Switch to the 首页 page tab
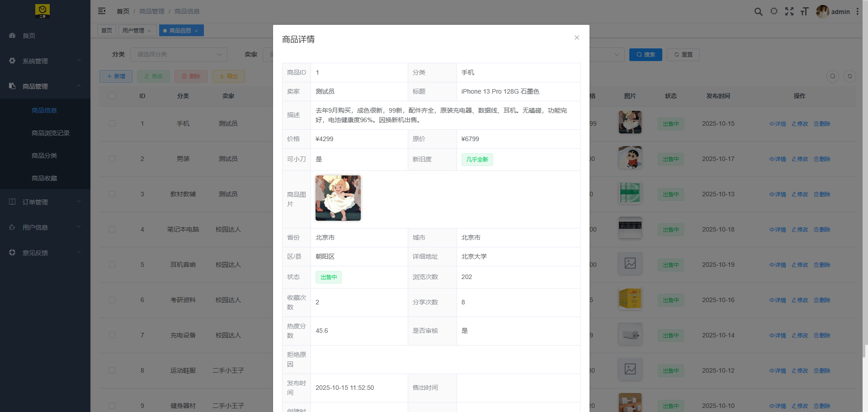The height and width of the screenshot is (412, 868). (107, 30)
